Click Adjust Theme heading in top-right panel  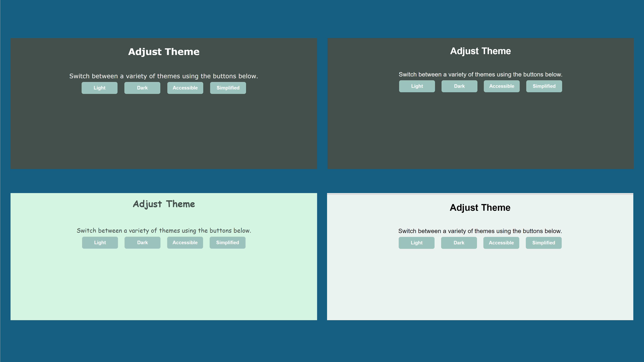pyautogui.click(x=480, y=51)
